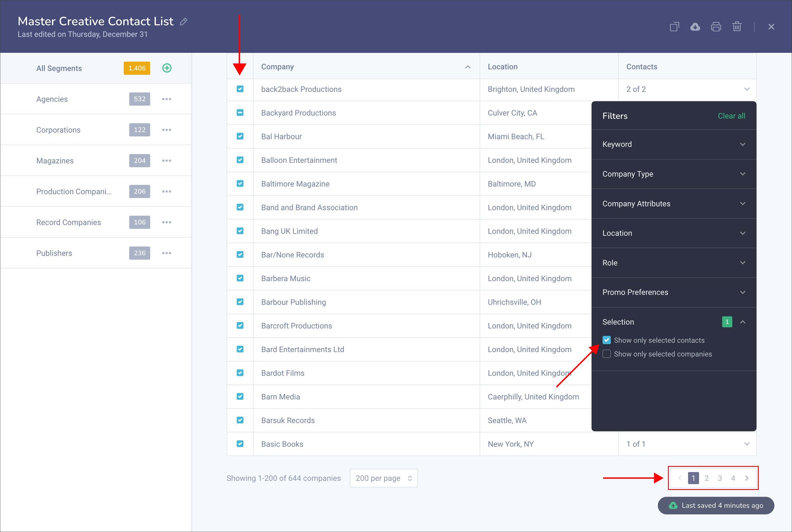Click Band and Brand Association name
Image resolution: width=792 pixels, height=532 pixels.
(x=309, y=208)
